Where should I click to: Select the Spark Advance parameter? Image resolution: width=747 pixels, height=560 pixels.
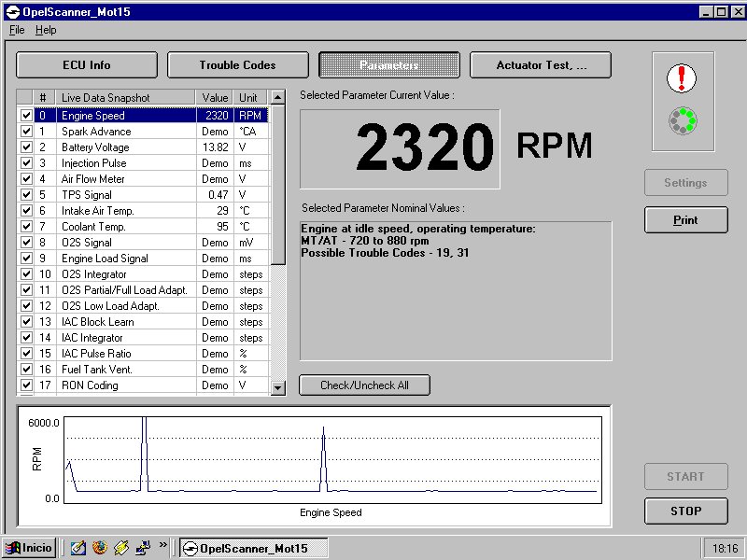tap(143, 132)
